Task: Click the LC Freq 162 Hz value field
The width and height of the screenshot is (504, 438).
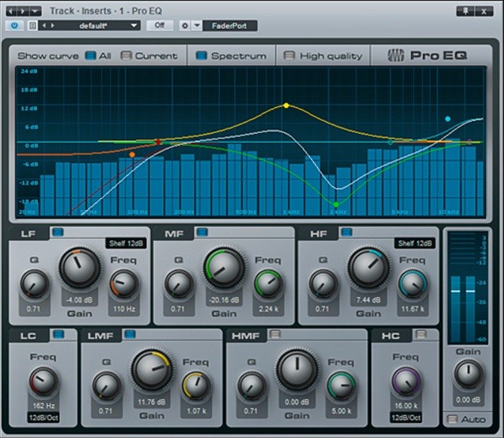Action: point(44,406)
